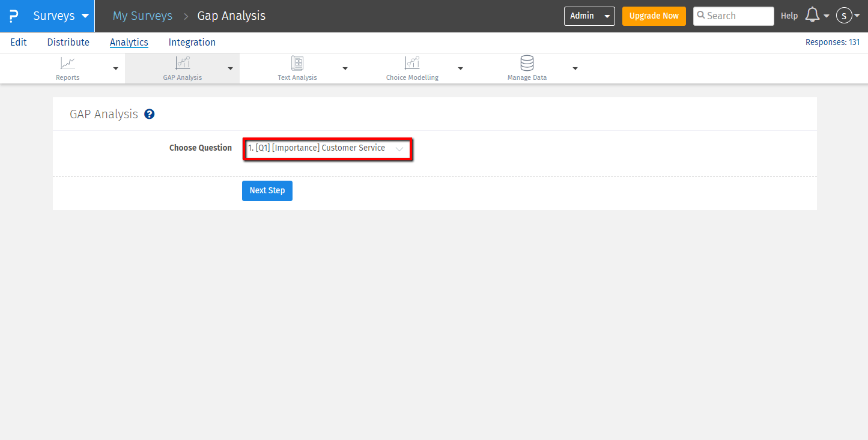The image size is (868, 440).
Task: Expand the Choose Question dropdown
Action: coord(327,148)
